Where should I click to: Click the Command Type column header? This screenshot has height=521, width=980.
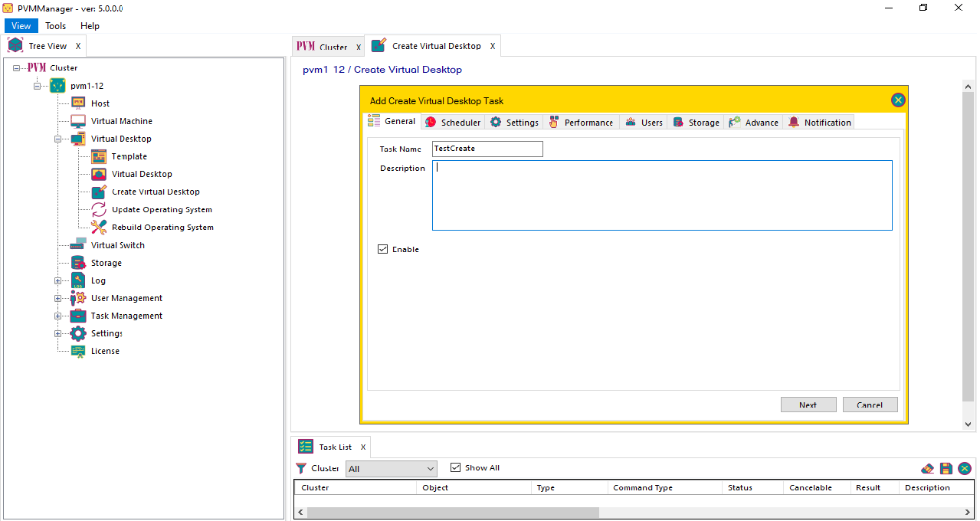pos(664,487)
